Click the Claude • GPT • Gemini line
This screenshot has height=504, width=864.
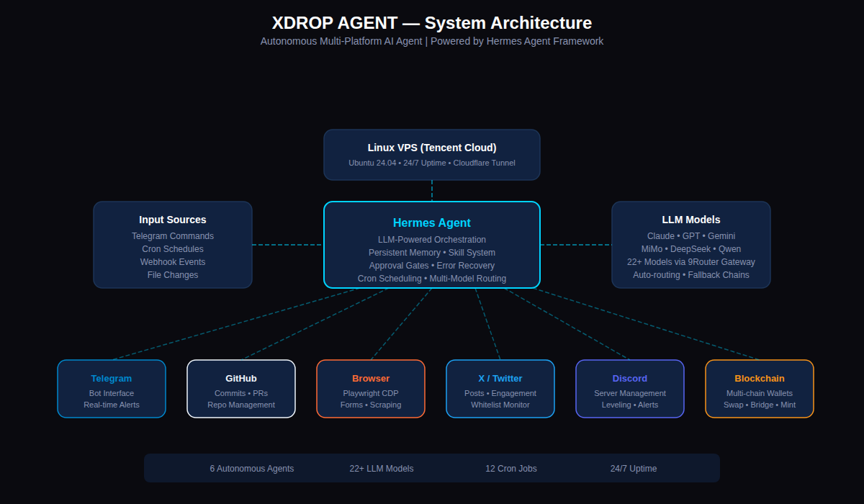(691, 236)
